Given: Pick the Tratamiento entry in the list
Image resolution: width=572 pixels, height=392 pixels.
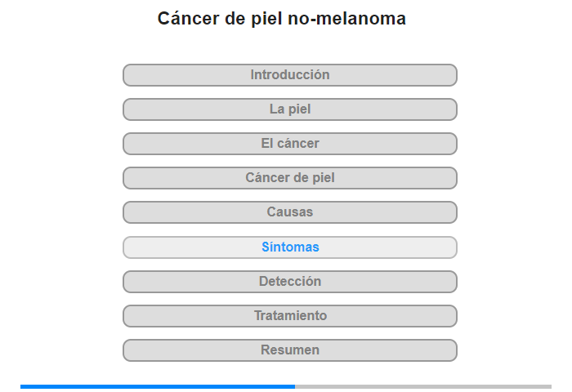Looking at the screenshot, I should (x=290, y=316).
